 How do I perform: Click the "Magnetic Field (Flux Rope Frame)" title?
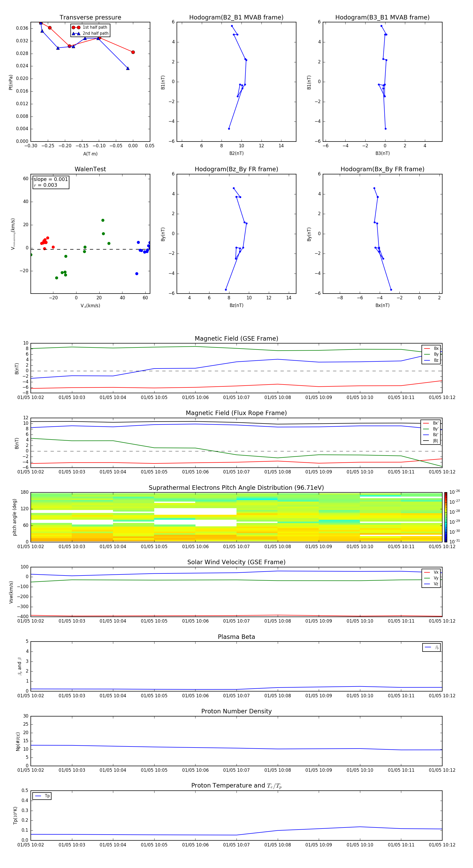pos(236,413)
